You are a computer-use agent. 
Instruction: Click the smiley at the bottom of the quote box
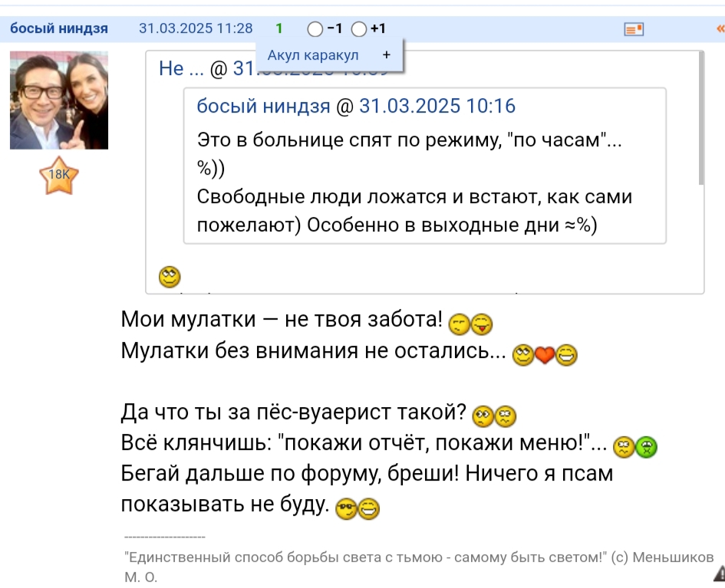170,278
